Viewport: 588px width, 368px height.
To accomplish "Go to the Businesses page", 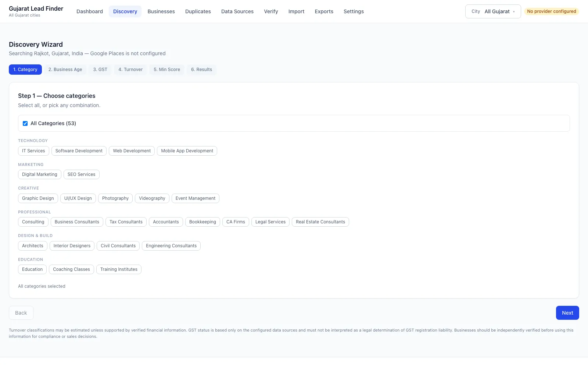I will (161, 11).
